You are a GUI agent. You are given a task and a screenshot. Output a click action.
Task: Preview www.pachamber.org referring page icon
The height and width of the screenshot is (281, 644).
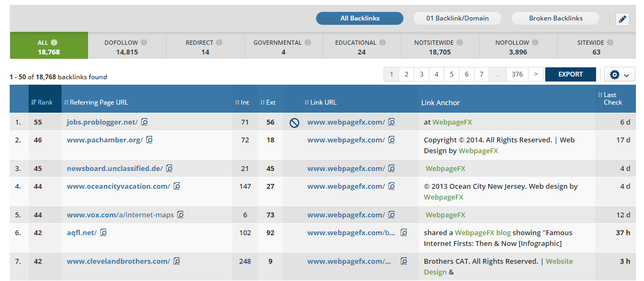150,140
